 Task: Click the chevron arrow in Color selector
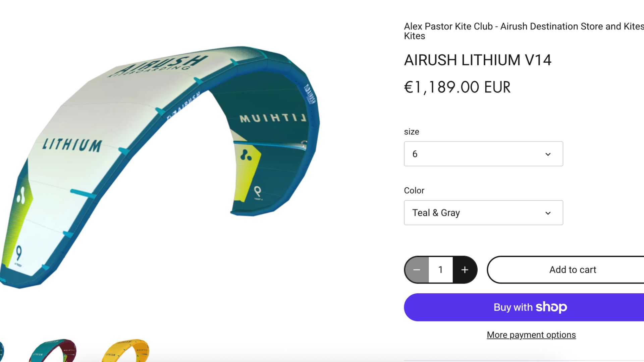click(548, 213)
